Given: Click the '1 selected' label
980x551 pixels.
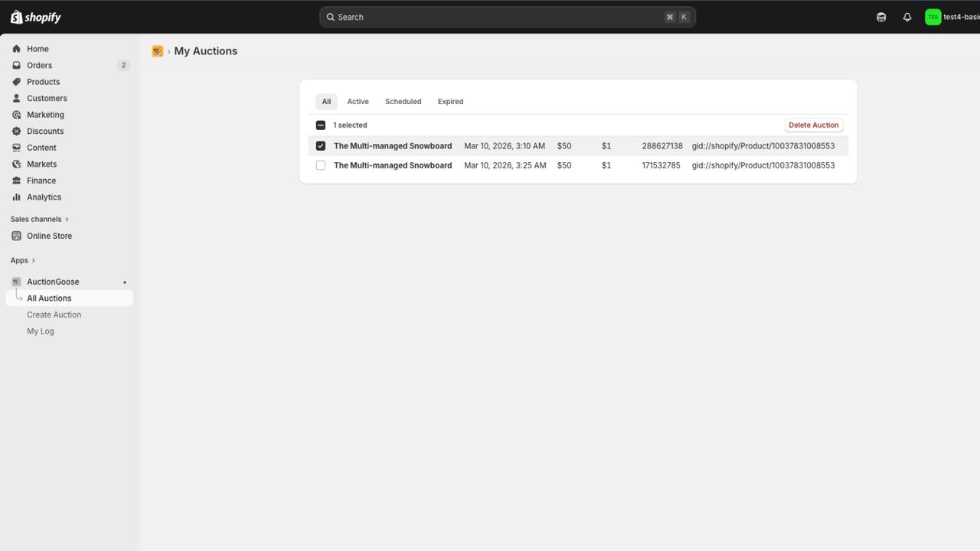Looking at the screenshot, I should coord(350,125).
